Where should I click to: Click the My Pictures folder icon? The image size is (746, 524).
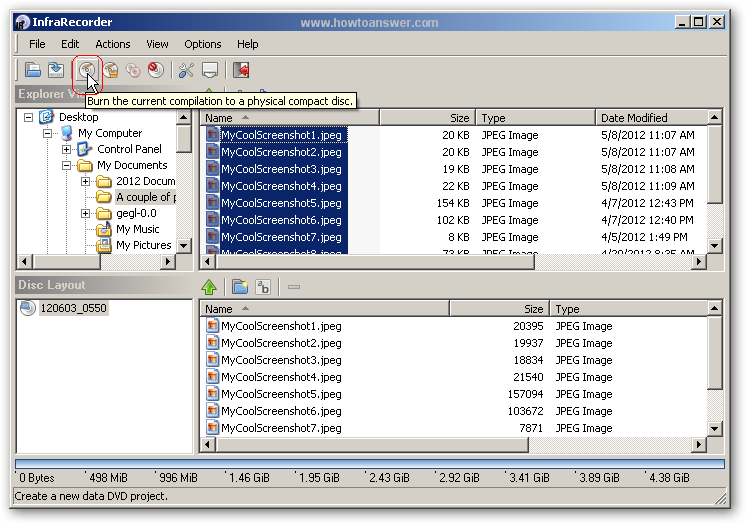(x=104, y=246)
